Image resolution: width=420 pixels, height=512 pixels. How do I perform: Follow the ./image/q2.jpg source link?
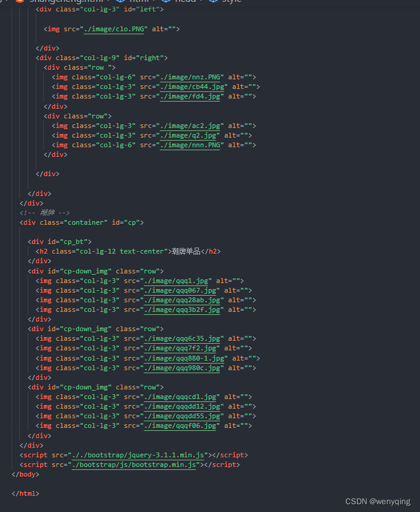click(x=188, y=135)
